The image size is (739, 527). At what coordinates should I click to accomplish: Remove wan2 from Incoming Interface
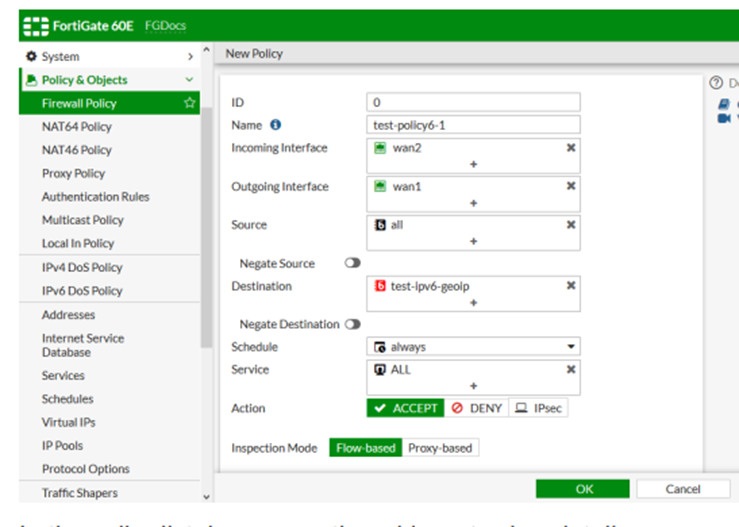[x=571, y=147]
